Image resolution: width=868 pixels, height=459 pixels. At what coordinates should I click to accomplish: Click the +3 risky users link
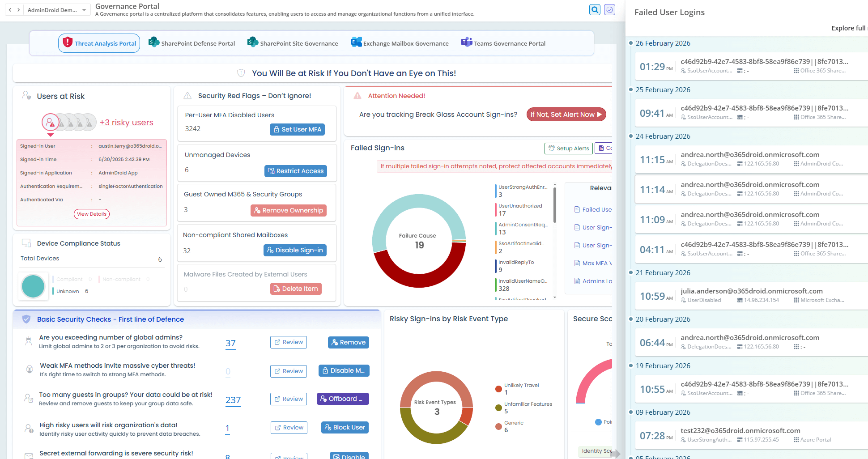pos(127,122)
